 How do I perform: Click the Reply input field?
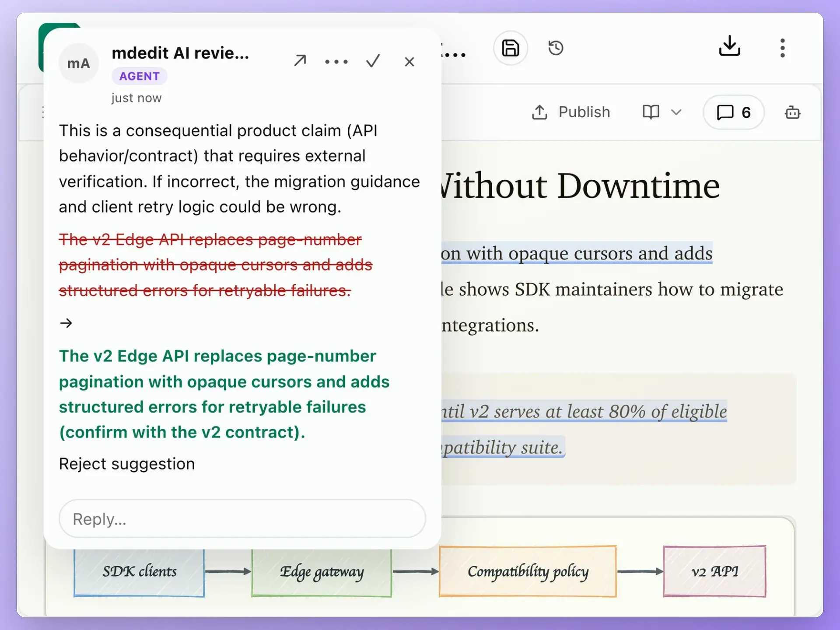pos(242,519)
